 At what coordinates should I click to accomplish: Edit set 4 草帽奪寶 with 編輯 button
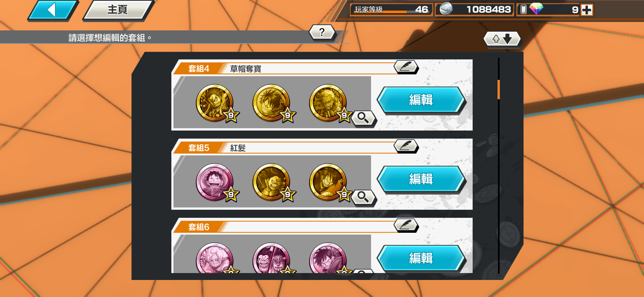421,100
